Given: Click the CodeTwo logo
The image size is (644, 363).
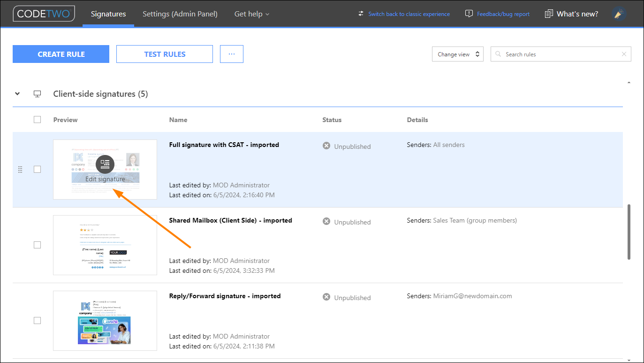Looking at the screenshot, I should (44, 14).
